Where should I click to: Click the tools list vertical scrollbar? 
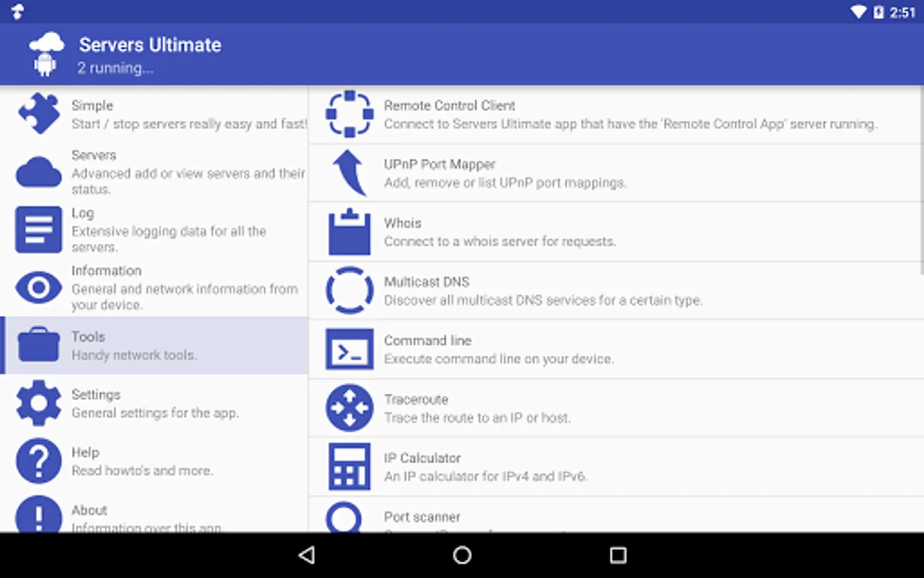921,181
